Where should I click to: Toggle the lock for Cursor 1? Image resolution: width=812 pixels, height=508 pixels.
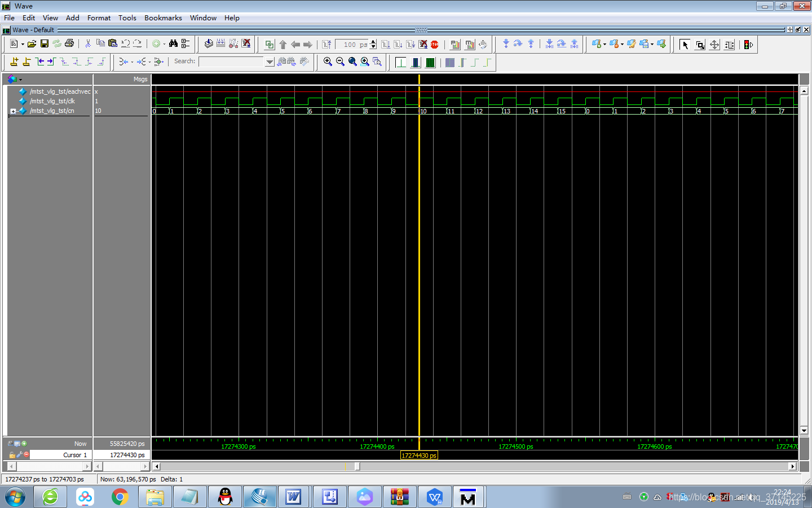click(12, 454)
